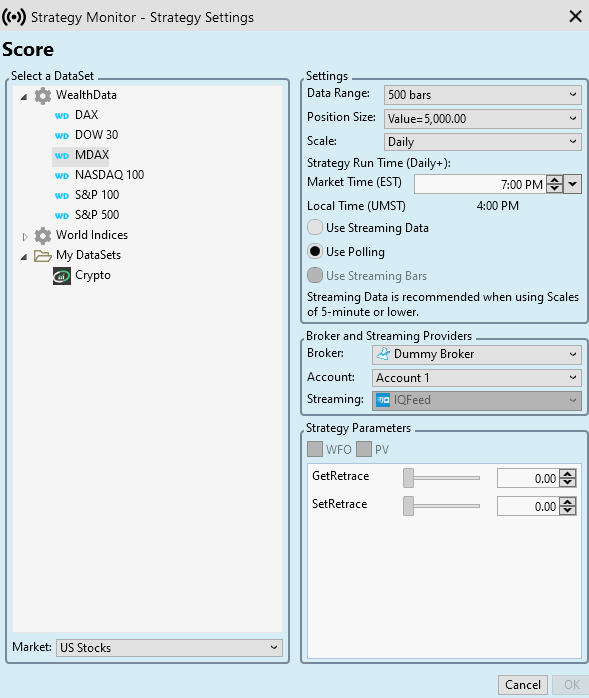The image size is (589, 698).
Task: Click the Cancel button
Action: tap(523, 685)
